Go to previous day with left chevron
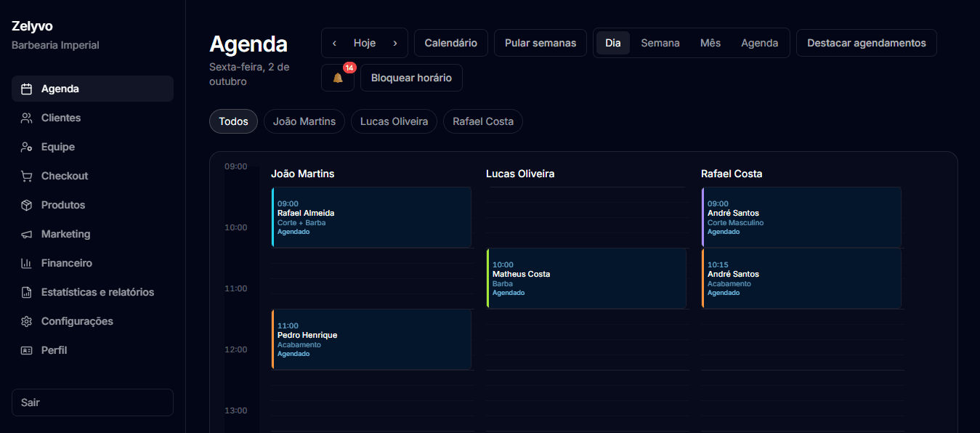980x433 pixels. [334, 43]
